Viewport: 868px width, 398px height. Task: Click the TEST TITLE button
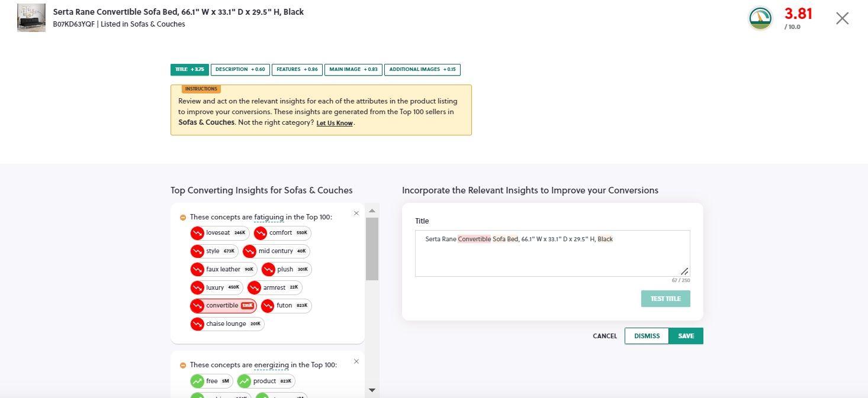(x=666, y=299)
